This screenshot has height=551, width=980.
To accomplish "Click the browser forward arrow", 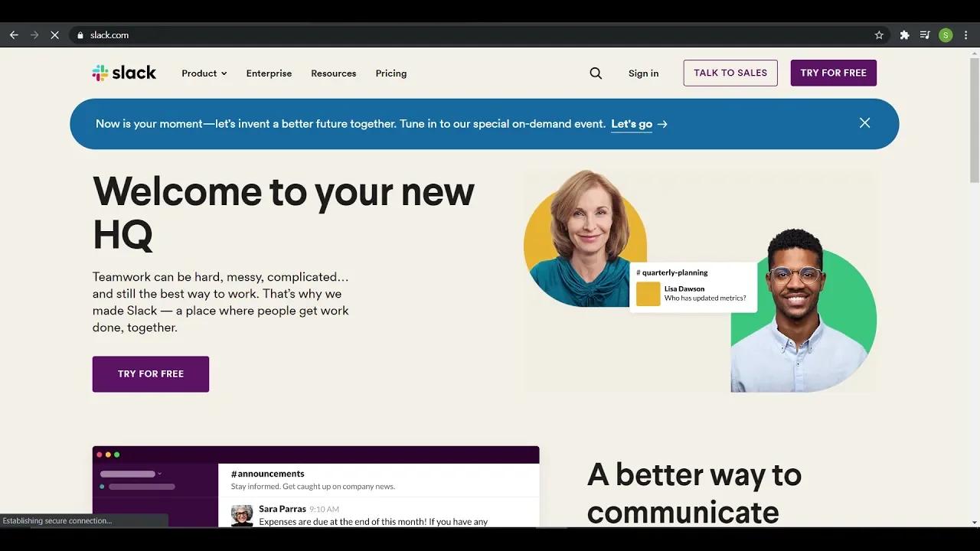I will pos(34,35).
